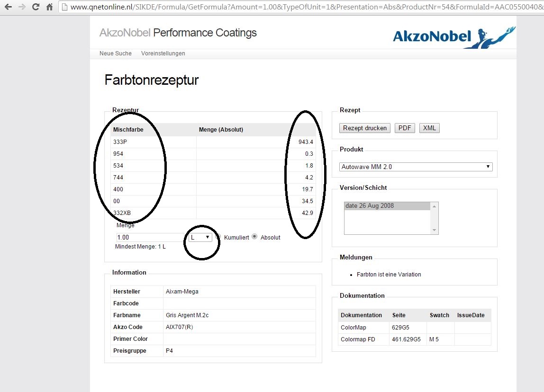Export the formula as XML
Image resolution: width=544 pixels, height=392 pixels.
click(x=429, y=128)
